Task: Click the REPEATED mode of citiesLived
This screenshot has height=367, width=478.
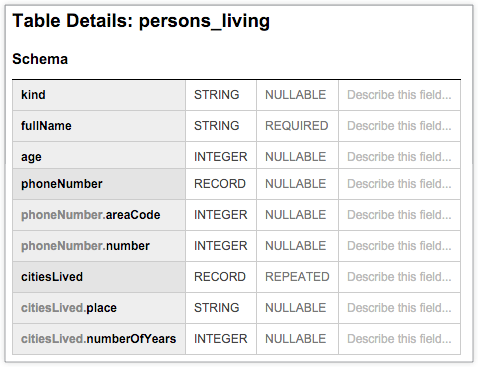Action: [297, 277]
